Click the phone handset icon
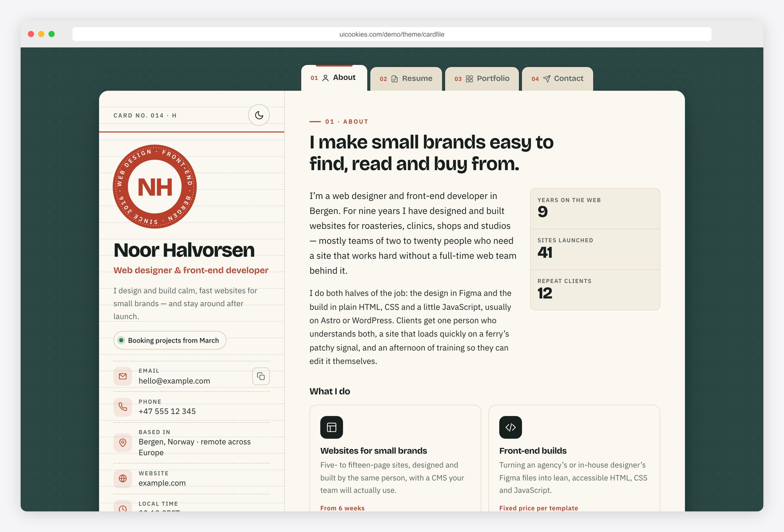Image resolution: width=784 pixels, height=532 pixels. pyautogui.click(x=123, y=407)
